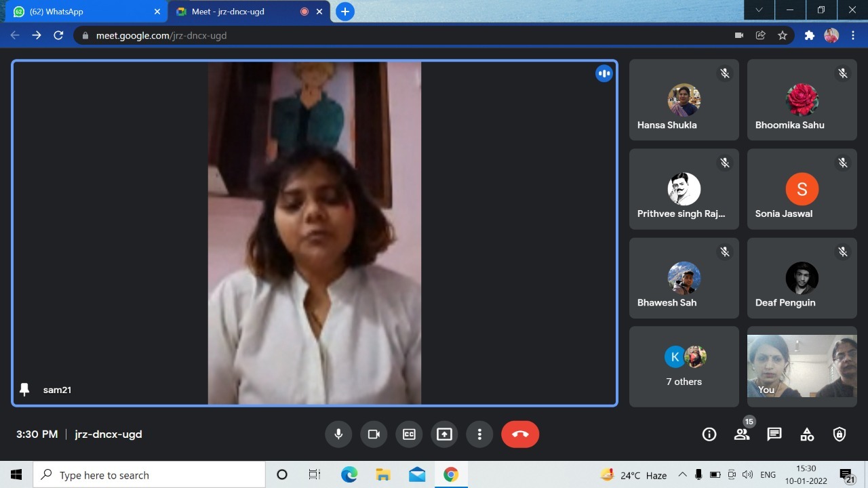
Task: Close the WhatsApp tab
Action: [157, 12]
